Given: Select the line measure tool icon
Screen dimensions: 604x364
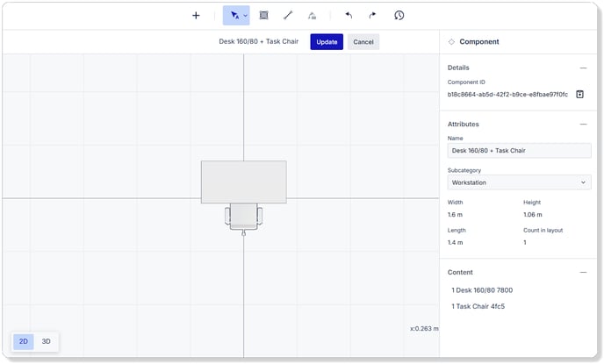Looking at the screenshot, I should (288, 16).
